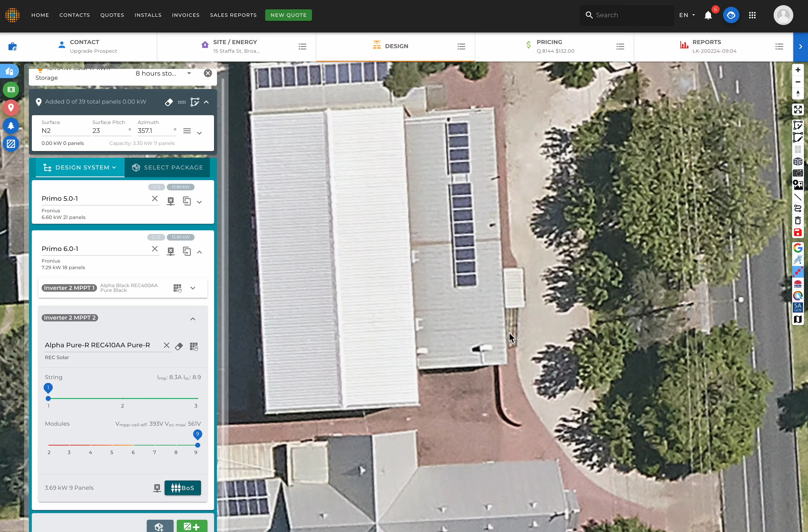Viewport: 808px width, 532px height.
Task: Take a snapshot with the camera tool
Action: click(x=798, y=173)
